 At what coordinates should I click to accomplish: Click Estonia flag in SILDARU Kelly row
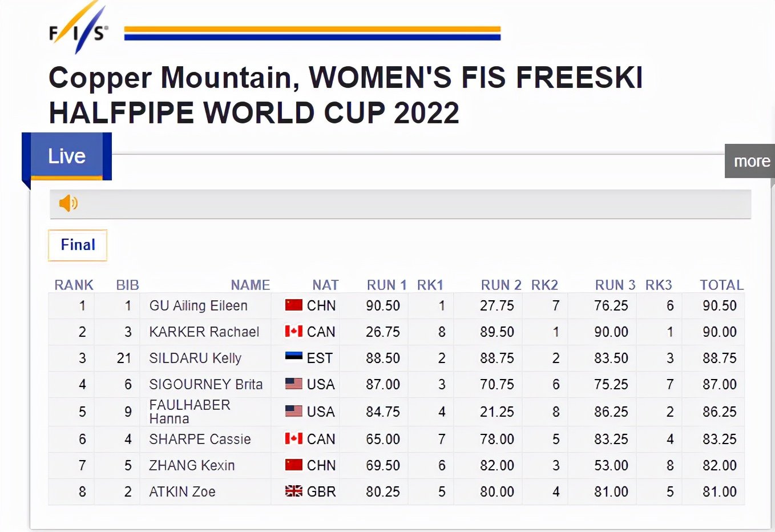tap(294, 357)
